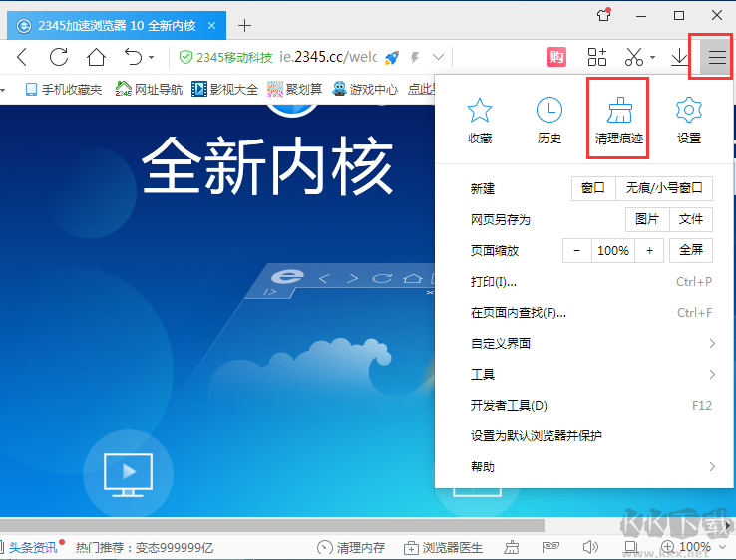736x560 pixels.
Task: Open 历史 clock in menu
Action: [x=550, y=121]
